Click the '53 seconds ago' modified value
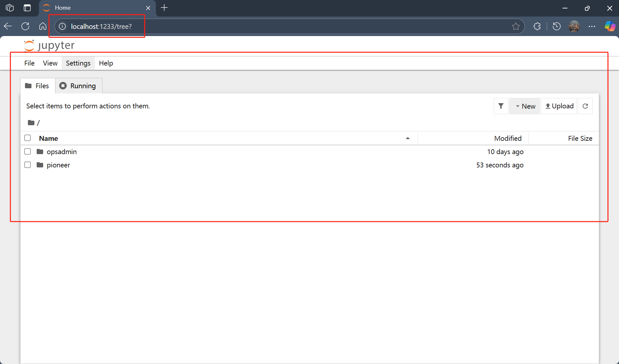 (500, 165)
